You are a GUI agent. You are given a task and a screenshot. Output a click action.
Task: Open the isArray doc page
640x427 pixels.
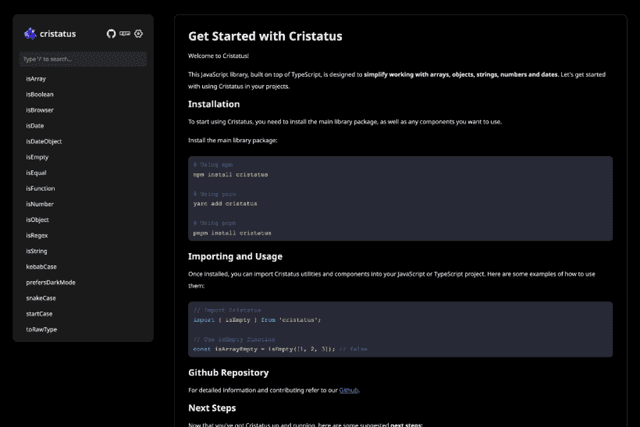click(36, 79)
